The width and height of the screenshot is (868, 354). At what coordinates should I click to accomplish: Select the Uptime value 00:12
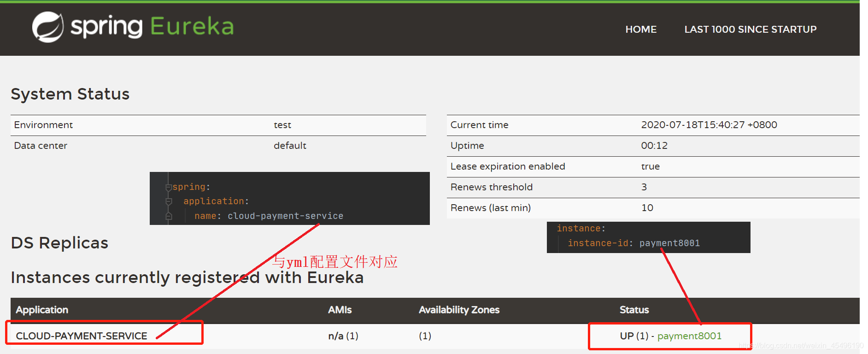[x=654, y=146]
